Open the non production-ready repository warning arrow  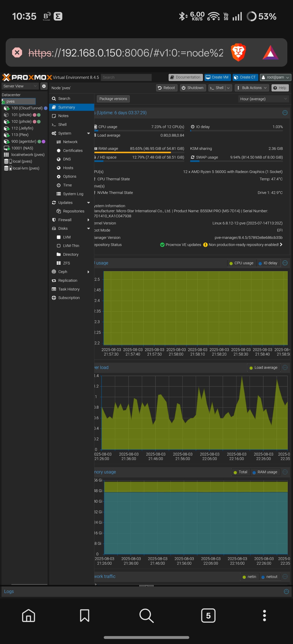(x=281, y=245)
